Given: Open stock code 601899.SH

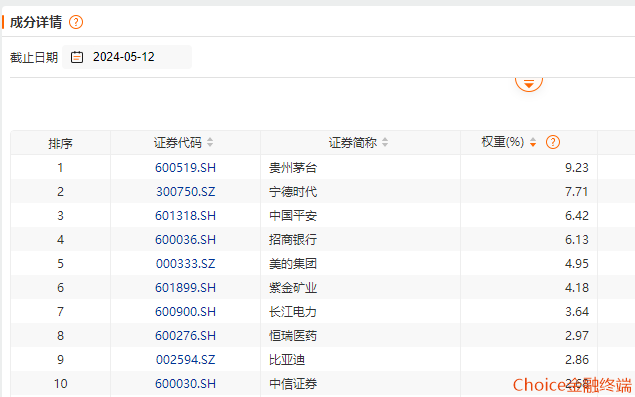Looking at the screenshot, I should (185, 288).
